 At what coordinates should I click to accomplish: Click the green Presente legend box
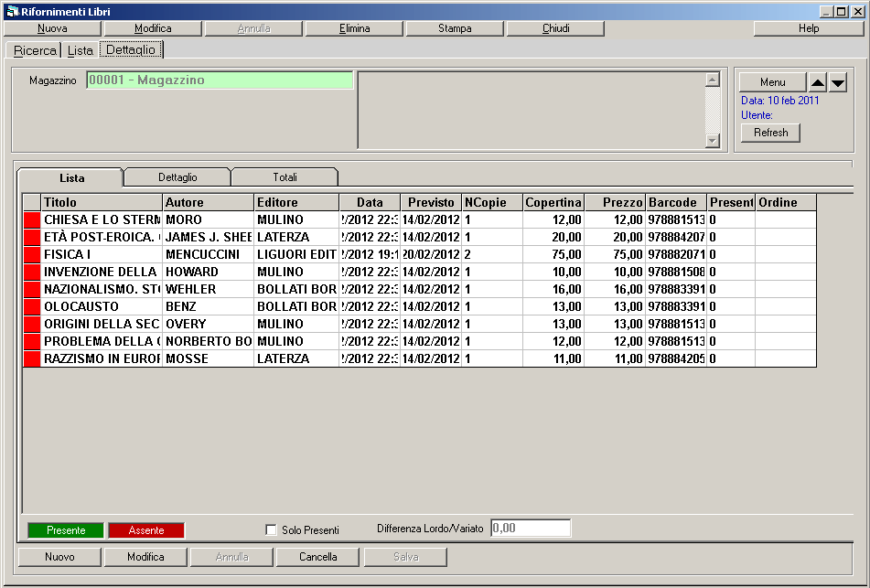(x=66, y=530)
